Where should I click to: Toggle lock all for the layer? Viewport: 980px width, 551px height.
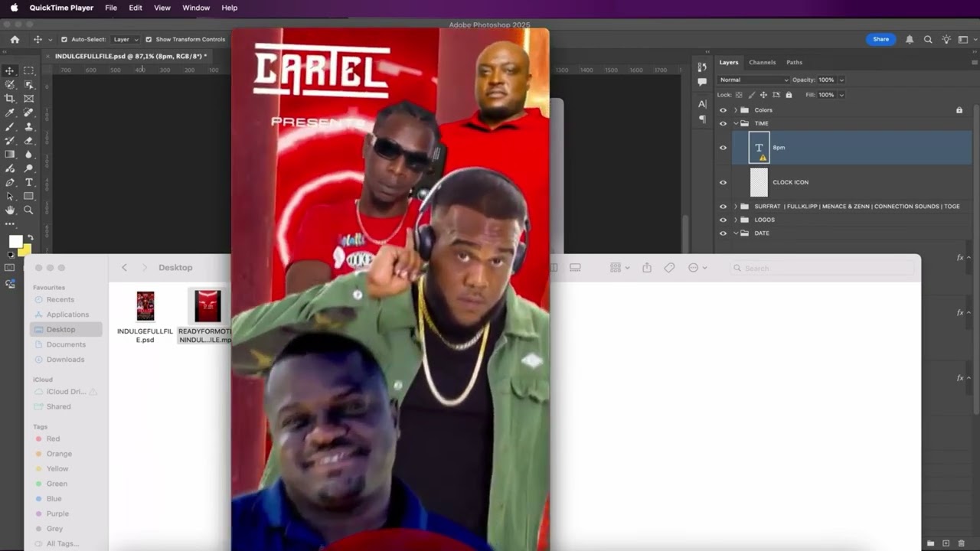click(789, 95)
